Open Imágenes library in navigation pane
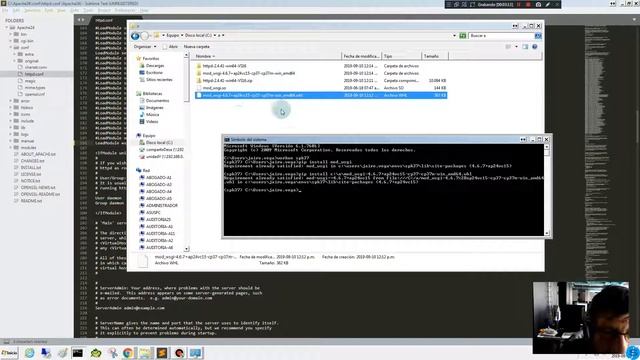 (155, 107)
